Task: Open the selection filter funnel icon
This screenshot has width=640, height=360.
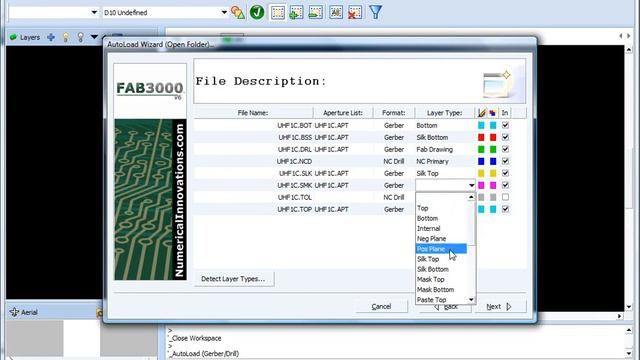Action: (376, 12)
